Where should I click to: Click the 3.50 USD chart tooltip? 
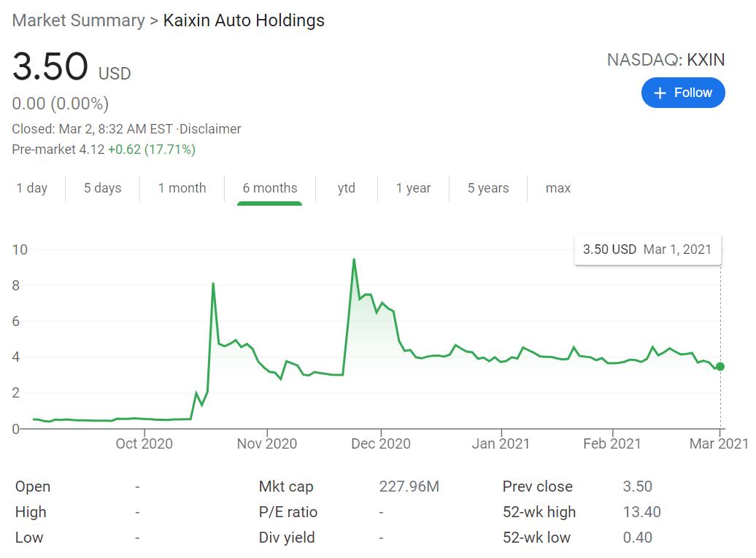click(x=647, y=249)
